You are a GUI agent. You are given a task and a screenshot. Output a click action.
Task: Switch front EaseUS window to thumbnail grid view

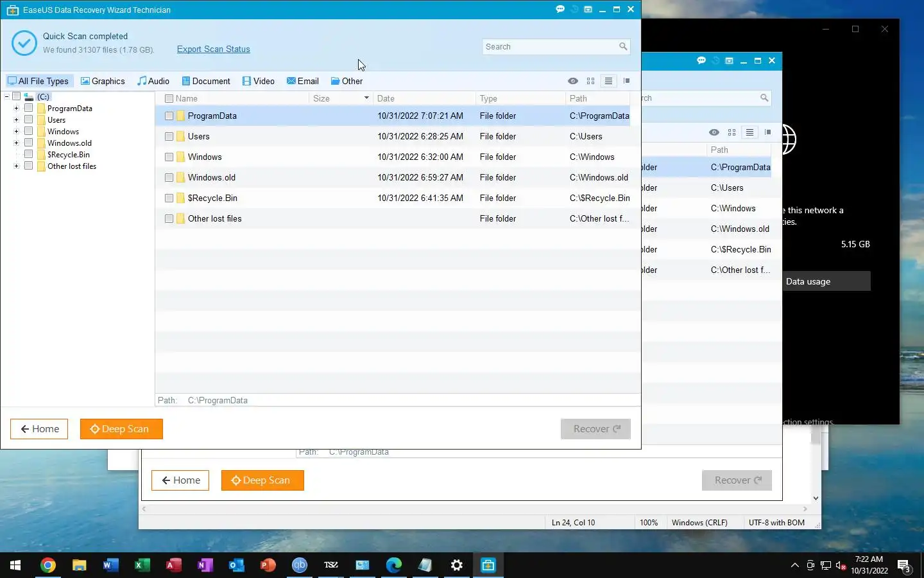click(590, 81)
